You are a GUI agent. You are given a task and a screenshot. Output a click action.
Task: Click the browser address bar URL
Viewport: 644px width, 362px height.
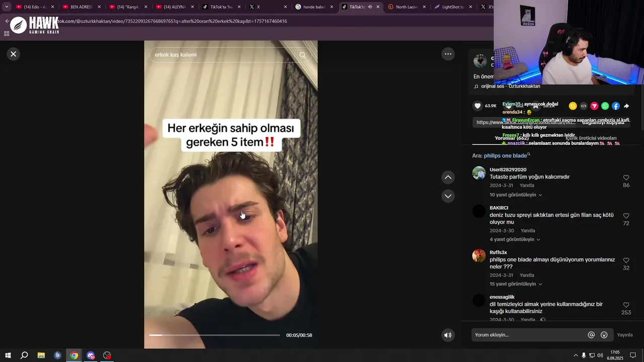(x=171, y=21)
